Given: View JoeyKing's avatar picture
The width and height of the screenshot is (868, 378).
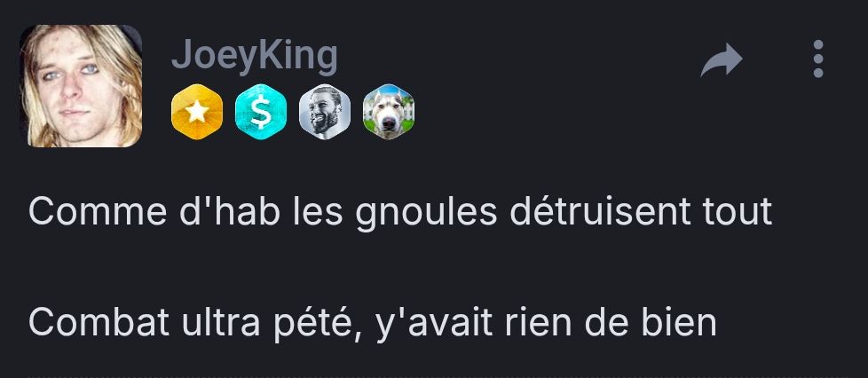Looking at the screenshot, I should pyautogui.click(x=81, y=86).
